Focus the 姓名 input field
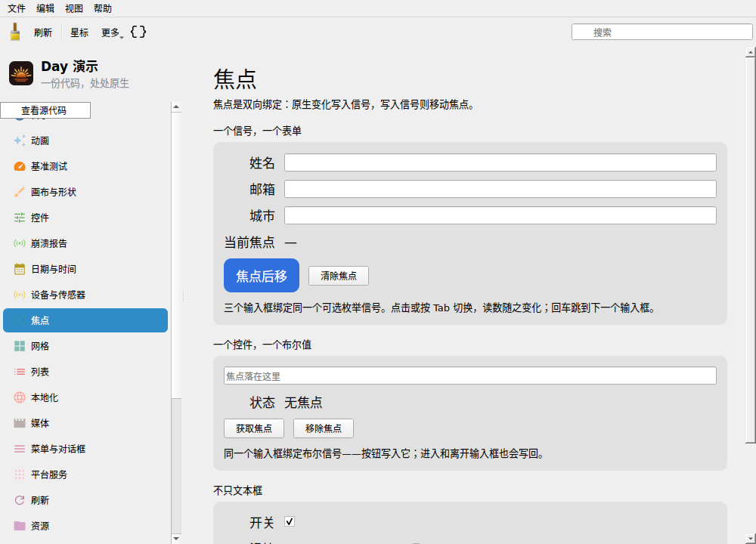The image size is (756, 544). (x=500, y=162)
